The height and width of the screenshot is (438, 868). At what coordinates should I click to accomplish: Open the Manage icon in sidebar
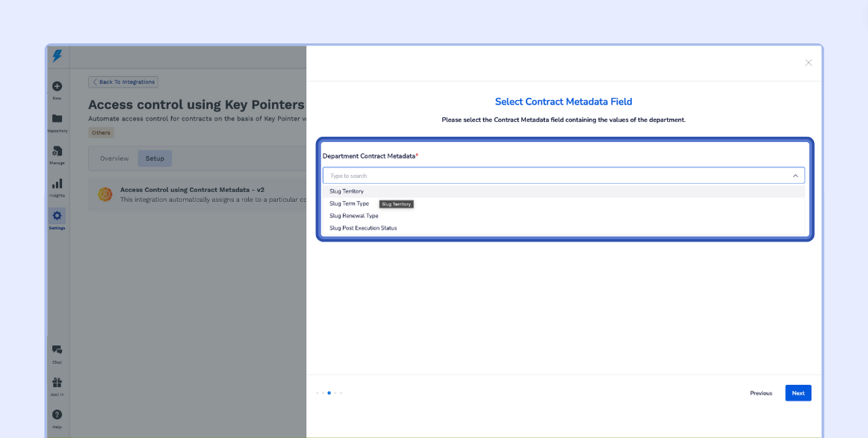(x=57, y=151)
